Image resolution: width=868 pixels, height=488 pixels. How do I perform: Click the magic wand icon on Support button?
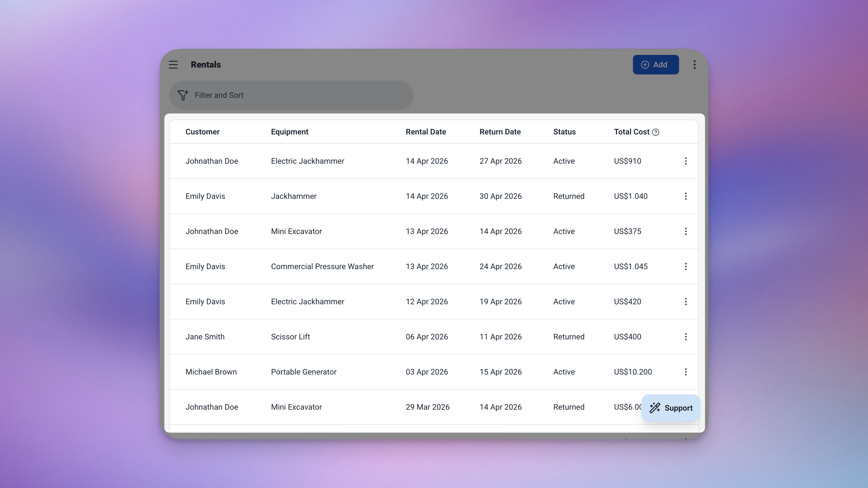[655, 408]
